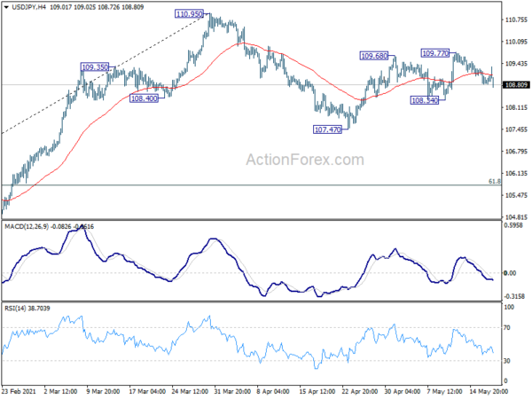Click the MACD(12,26,9) indicator label
Image resolution: width=532 pixels, height=399 pixels.
(27, 227)
